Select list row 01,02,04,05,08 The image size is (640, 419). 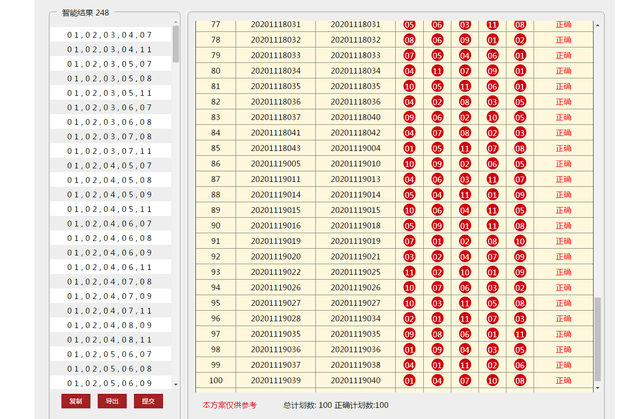(x=111, y=180)
